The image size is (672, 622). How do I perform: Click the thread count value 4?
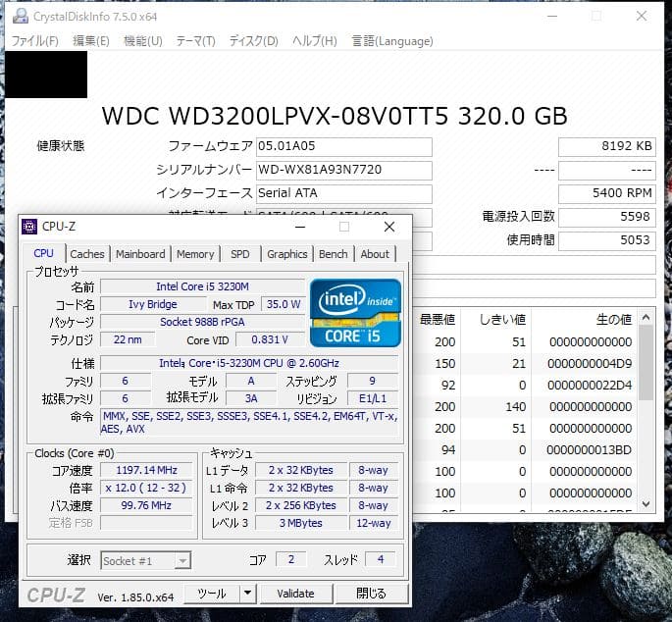(x=381, y=559)
